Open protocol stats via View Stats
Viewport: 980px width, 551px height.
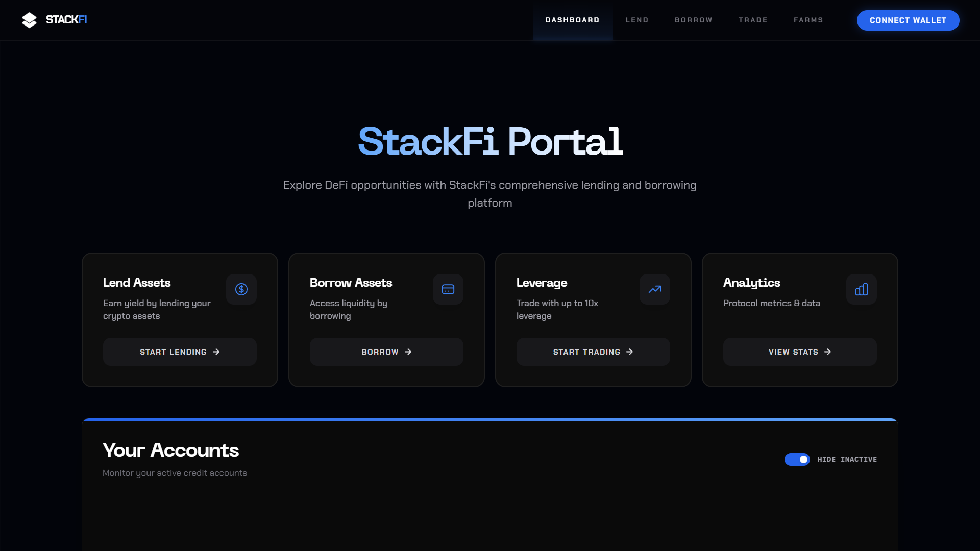(x=799, y=352)
